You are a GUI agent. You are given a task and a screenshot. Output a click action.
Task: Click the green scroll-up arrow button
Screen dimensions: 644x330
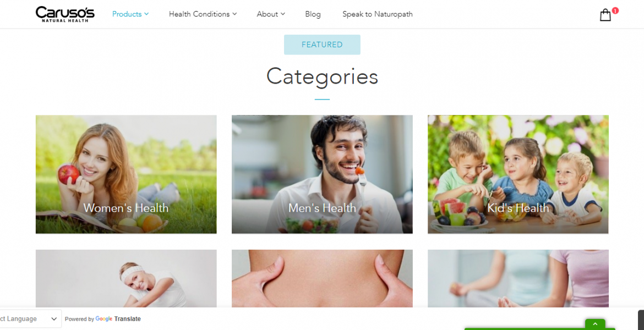click(x=594, y=324)
